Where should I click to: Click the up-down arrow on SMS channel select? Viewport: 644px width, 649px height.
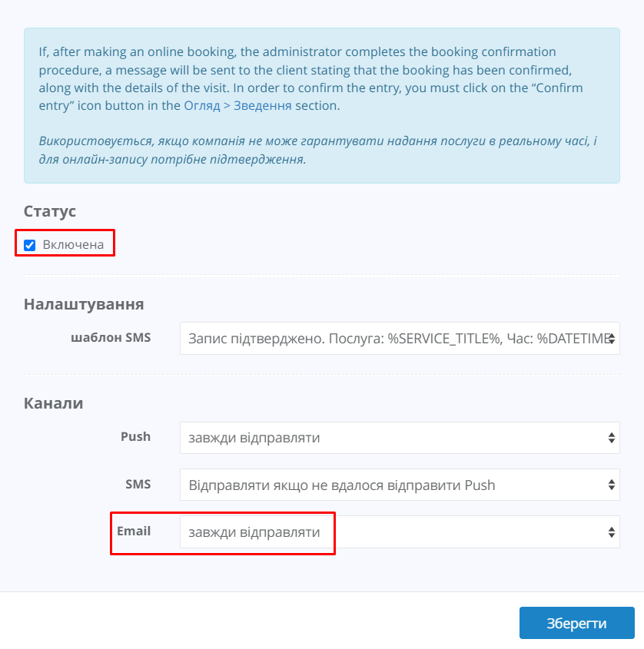coord(612,485)
